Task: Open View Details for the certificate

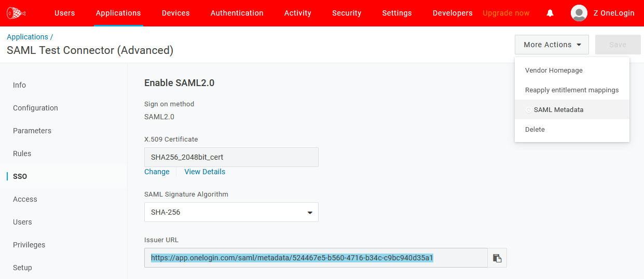Action: (204, 172)
